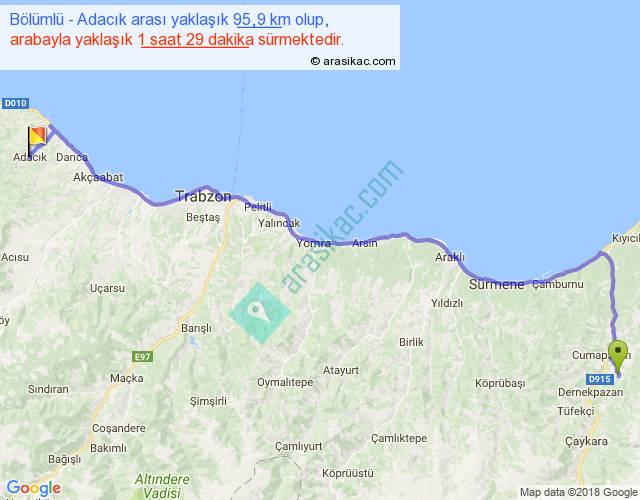
Task: Click the green destination pin near Cumapazarı
Action: tap(619, 356)
